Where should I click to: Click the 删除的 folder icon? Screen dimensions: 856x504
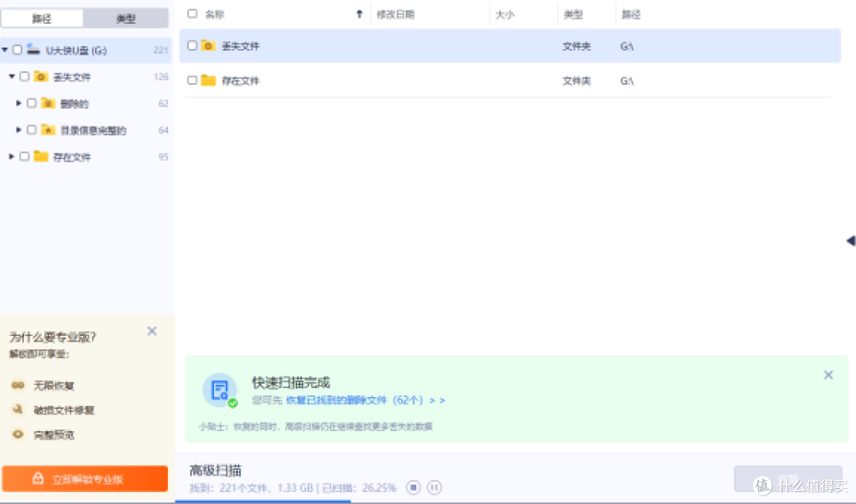coord(48,103)
